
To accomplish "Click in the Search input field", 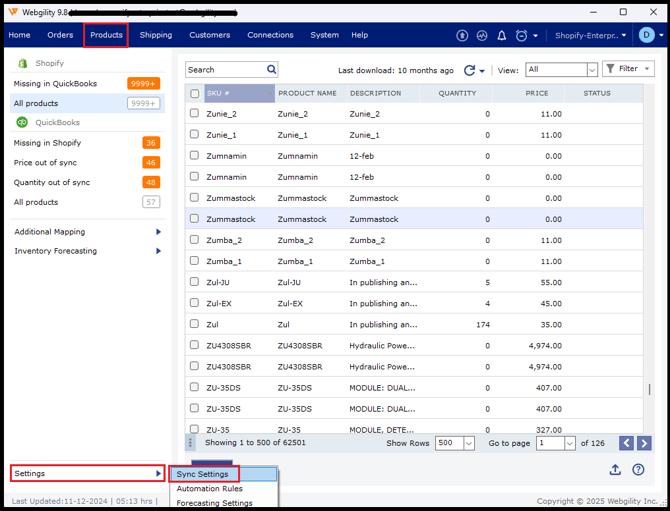I will [x=224, y=70].
